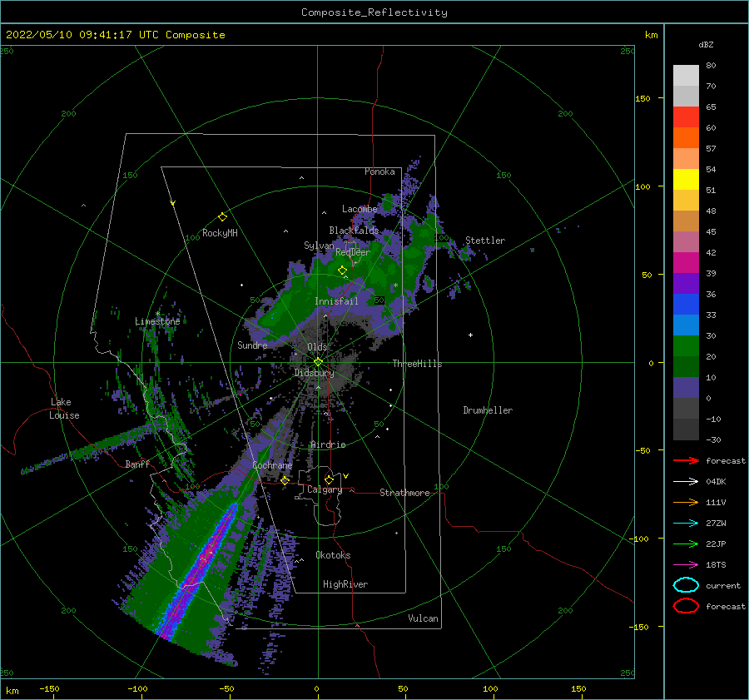Image resolution: width=749 pixels, height=700 pixels.
Task: Click the Blackfalds city label
Action: tap(354, 231)
